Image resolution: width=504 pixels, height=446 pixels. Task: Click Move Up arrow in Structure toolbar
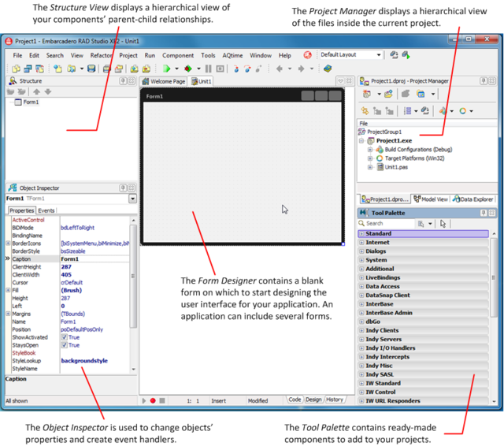[37, 91]
